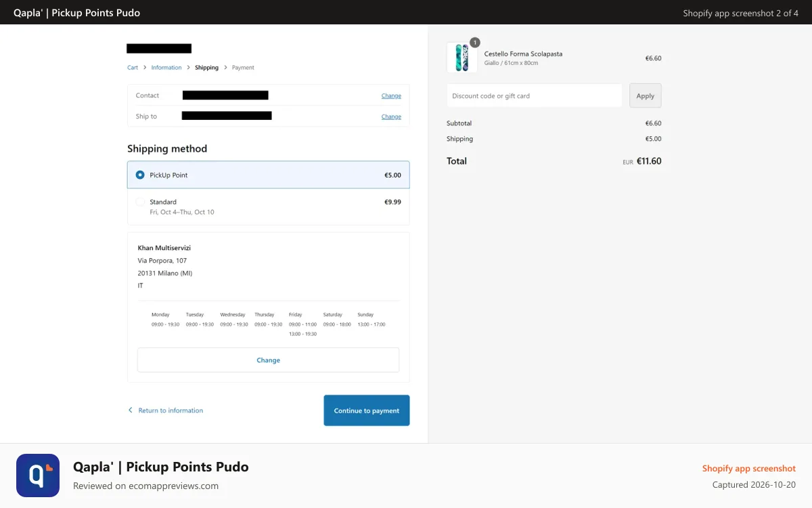Click the quantity badge on product image
812x508 pixels.
[x=475, y=43]
